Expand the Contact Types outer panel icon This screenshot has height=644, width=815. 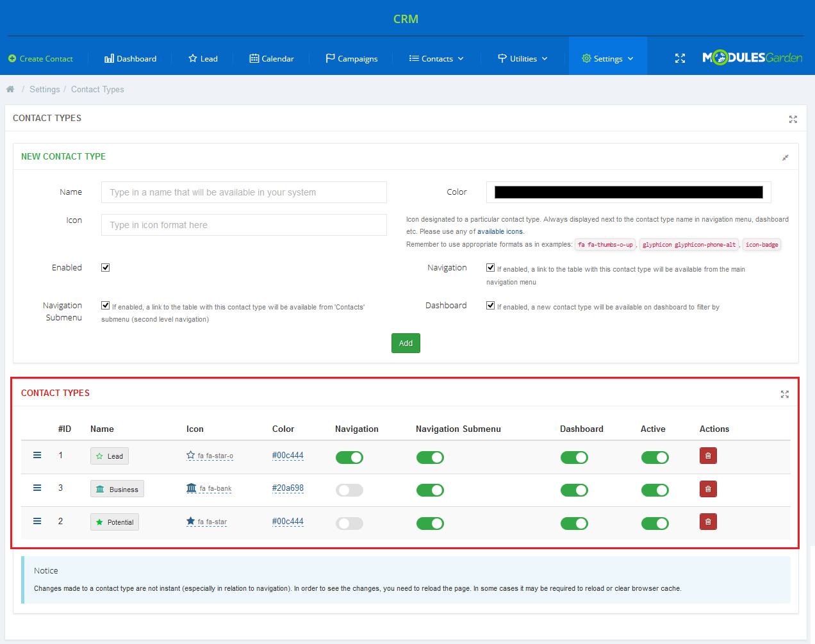pyautogui.click(x=793, y=119)
